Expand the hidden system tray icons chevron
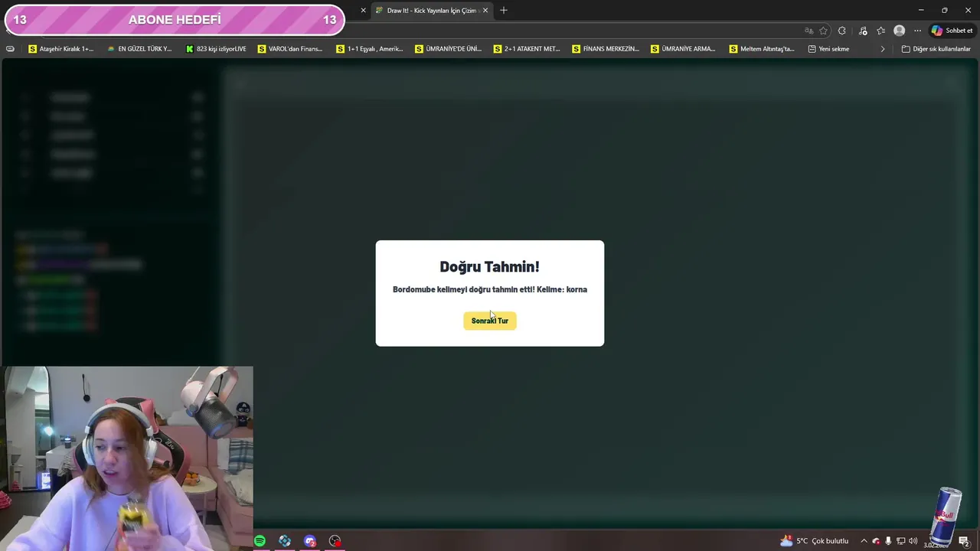The width and height of the screenshot is (980, 551). coord(864,541)
